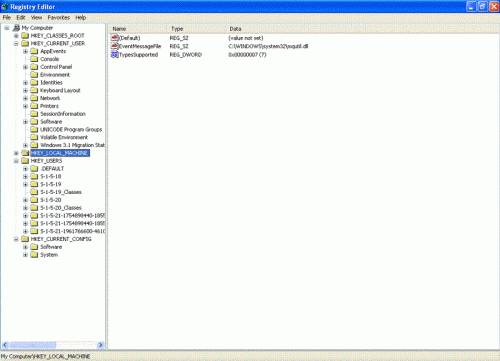This screenshot has width=500, height=361.
Task: Sort values by the Type column header
Action: 196,29
